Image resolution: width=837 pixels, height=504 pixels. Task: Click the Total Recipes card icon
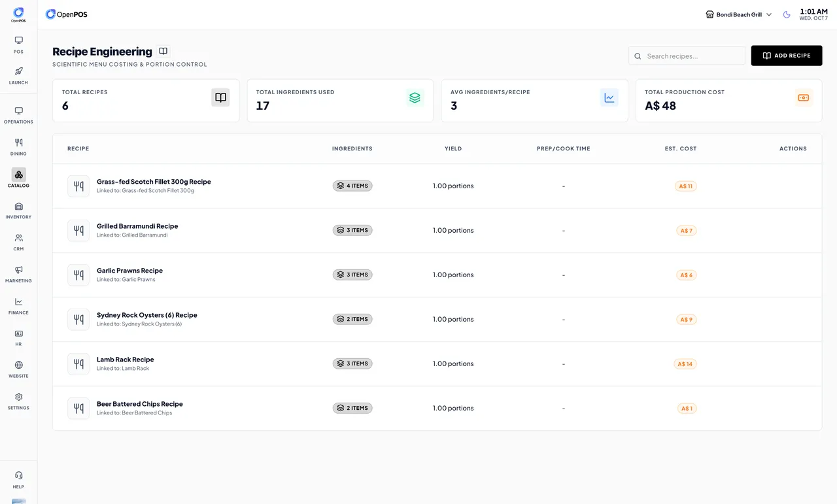220,97
